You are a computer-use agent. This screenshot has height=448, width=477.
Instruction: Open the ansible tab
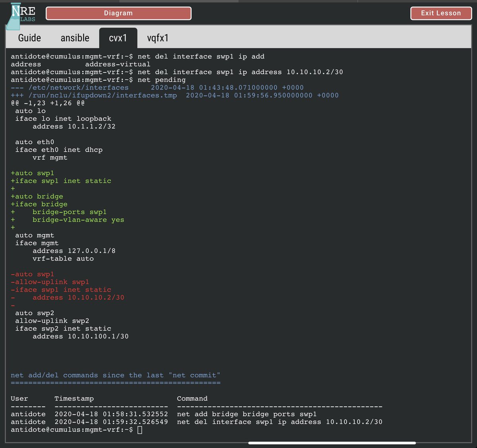pyautogui.click(x=75, y=38)
